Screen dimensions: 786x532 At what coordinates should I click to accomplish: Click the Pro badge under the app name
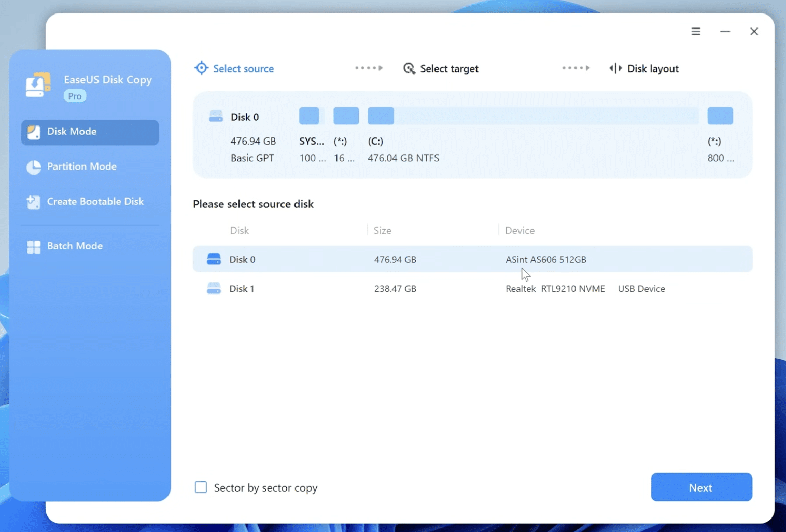click(74, 95)
